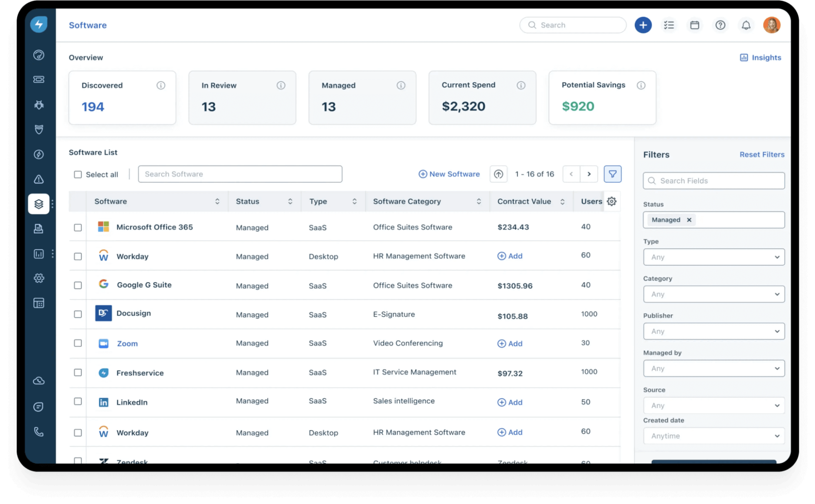
Task: Open the notifications bell icon
Action: (746, 24)
